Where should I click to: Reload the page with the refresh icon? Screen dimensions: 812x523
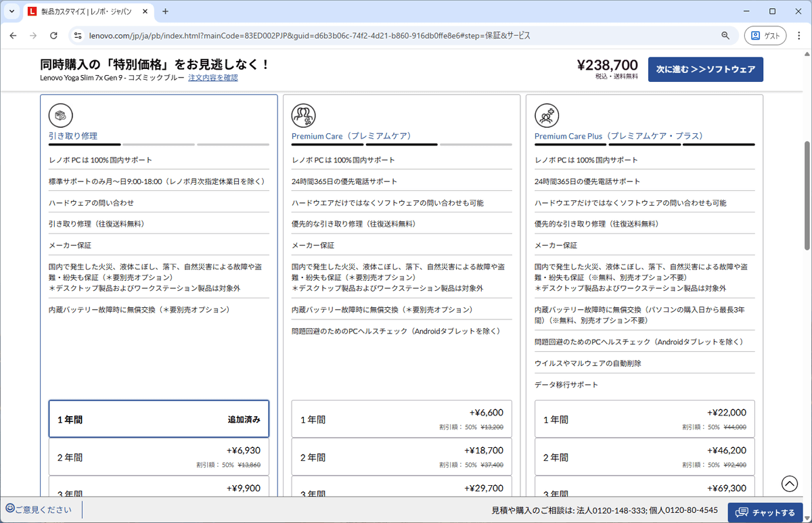tap(53, 35)
